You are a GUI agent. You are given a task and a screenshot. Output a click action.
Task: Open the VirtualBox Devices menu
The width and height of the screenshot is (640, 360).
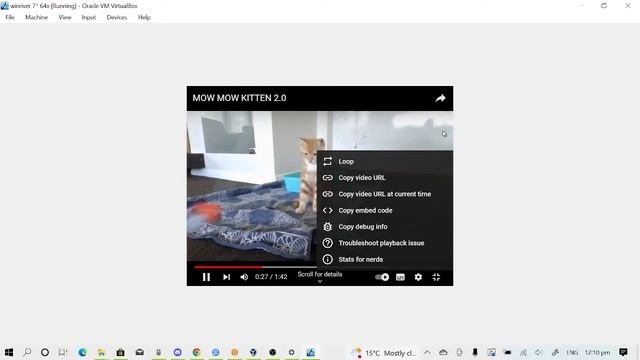point(117,17)
